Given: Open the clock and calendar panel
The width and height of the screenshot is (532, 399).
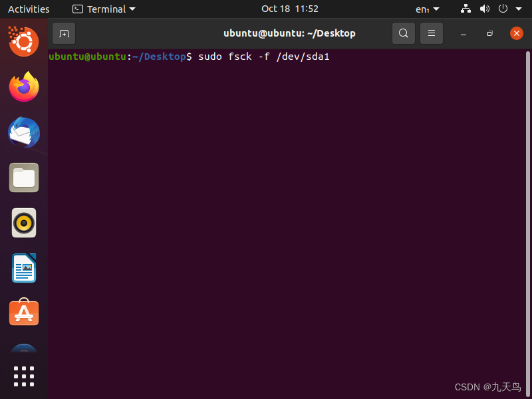Looking at the screenshot, I should point(290,9).
